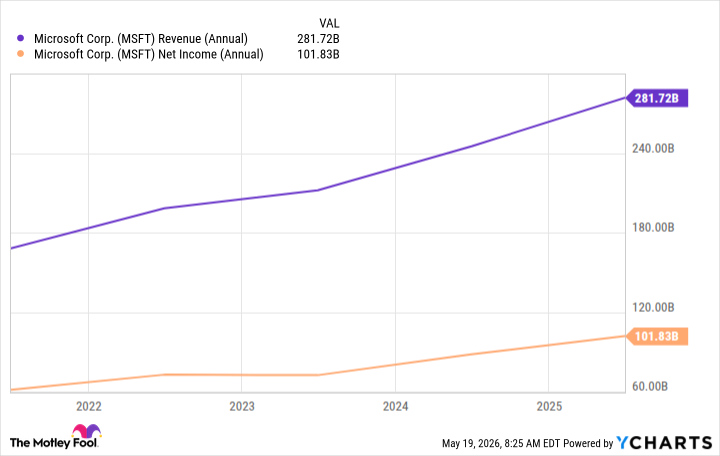This screenshot has height=456, width=720.
Task: Click the 240.00B y-axis label
Action: pos(653,148)
